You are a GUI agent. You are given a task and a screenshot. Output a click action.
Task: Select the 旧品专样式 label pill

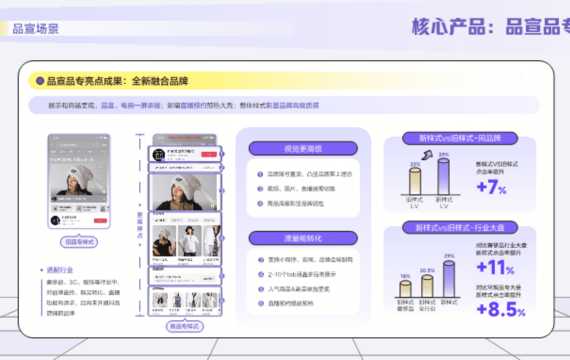point(79,242)
